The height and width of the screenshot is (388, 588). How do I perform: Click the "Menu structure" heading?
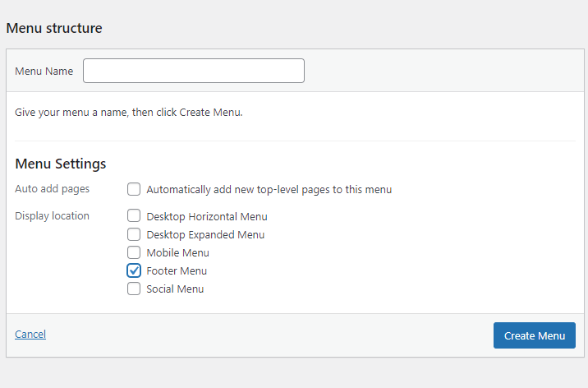(x=54, y=28)
